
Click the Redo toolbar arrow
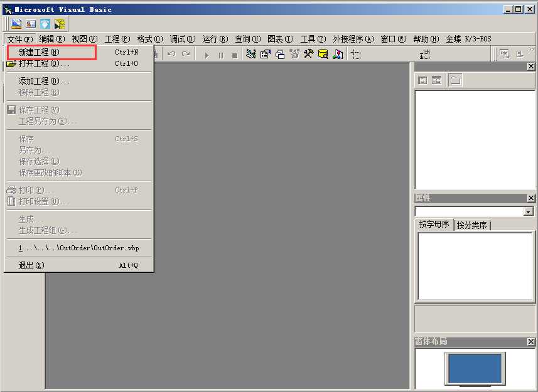click(x=186, y=54)
